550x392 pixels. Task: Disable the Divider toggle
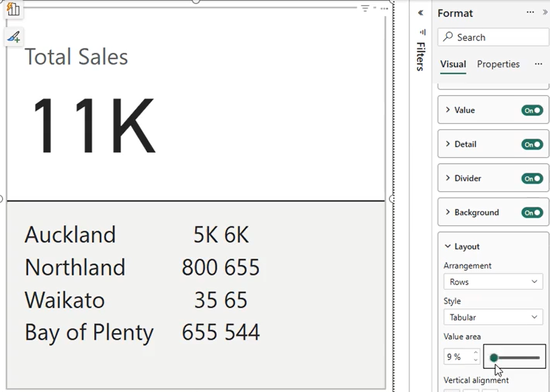click(532, 179)
